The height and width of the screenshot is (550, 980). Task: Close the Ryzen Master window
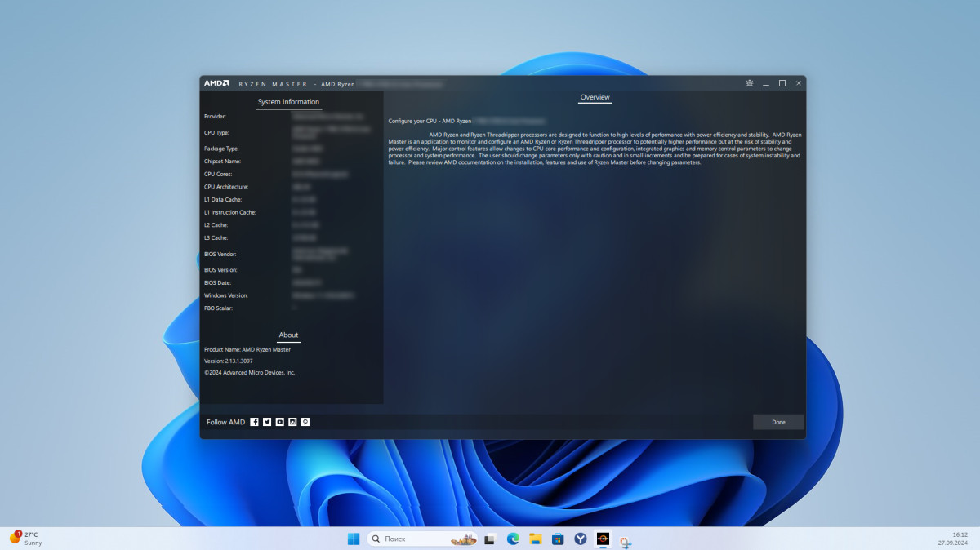click(799, 83)
